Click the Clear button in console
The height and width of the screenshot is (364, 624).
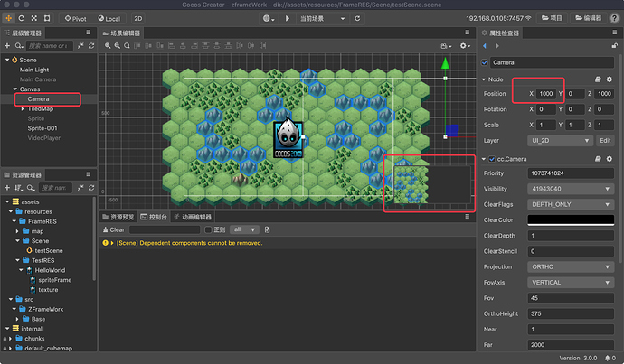(x=113, y=229)
